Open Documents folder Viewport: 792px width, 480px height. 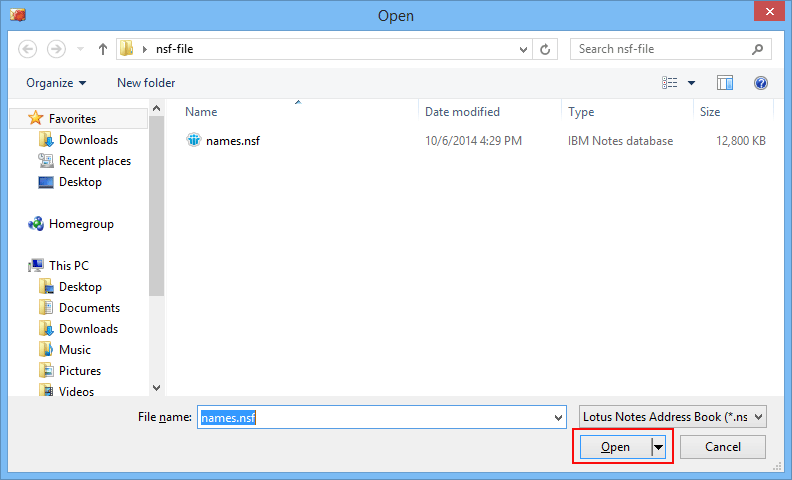click(89, 308)
